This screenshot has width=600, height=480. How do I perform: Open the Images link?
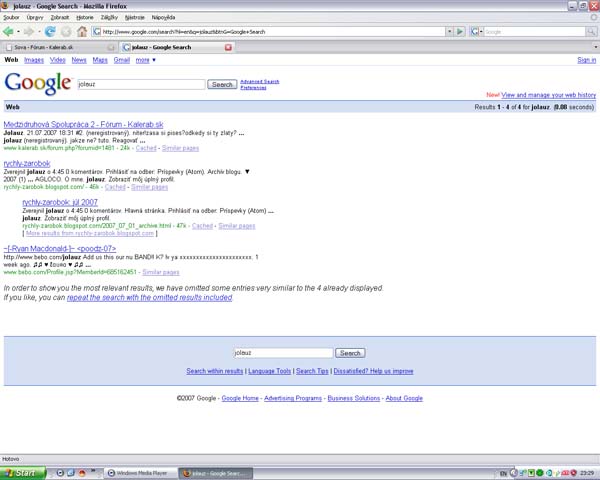click(34, 60)
